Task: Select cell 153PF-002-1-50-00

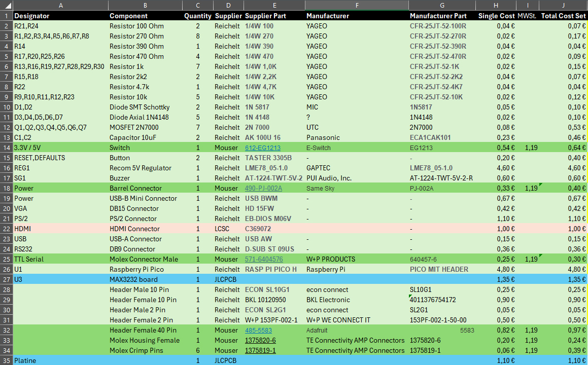Action: [x=442, y=320]
